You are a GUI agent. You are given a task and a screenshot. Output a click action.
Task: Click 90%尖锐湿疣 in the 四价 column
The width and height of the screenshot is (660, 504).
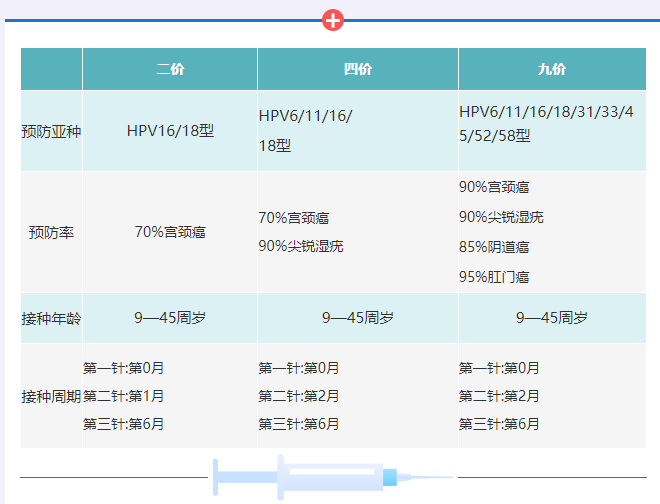(300, 246)
